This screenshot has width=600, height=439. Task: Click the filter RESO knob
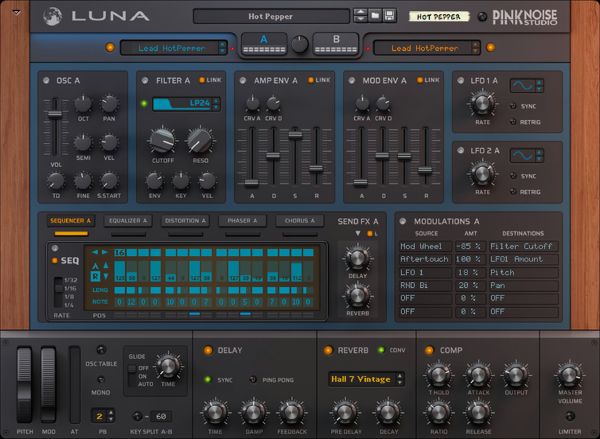[x=200, y=140]
